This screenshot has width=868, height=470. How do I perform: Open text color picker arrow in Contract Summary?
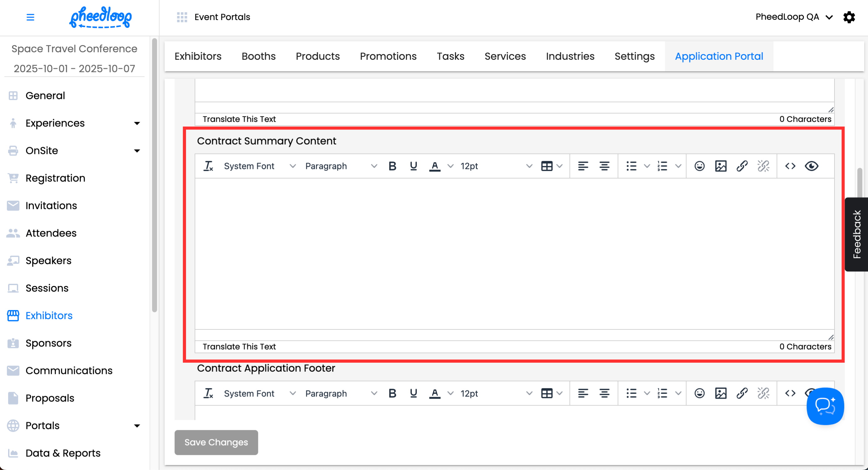click(x=450, y=166)
